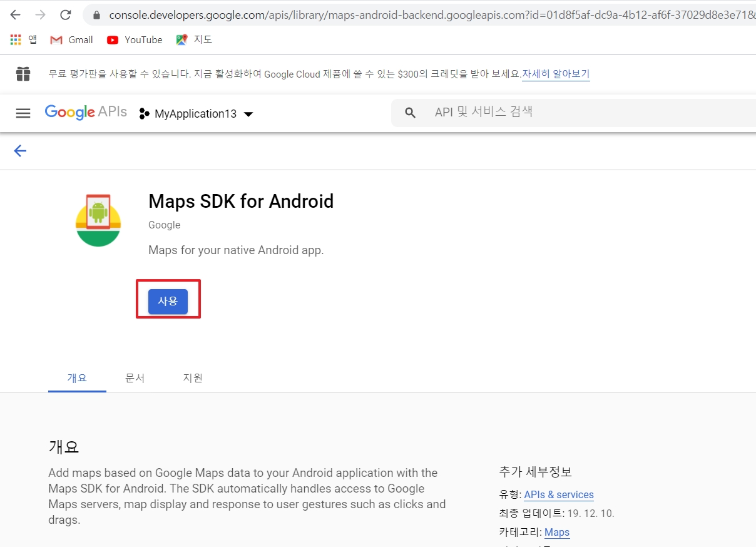The width and height of the screenshot is (756, 547).
Task: Open the APIs & services link
Action: [559, 494]
